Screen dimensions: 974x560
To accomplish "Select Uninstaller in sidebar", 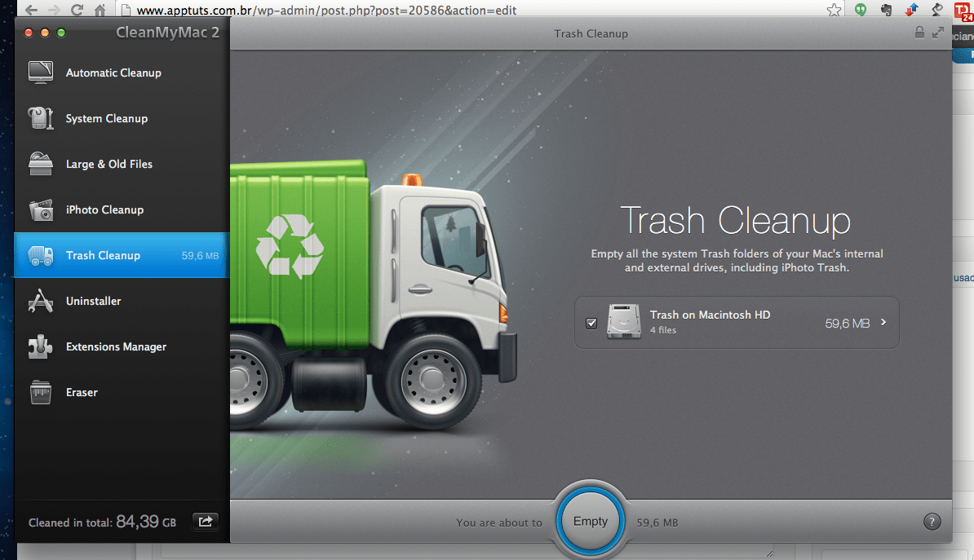I will 122,301.
